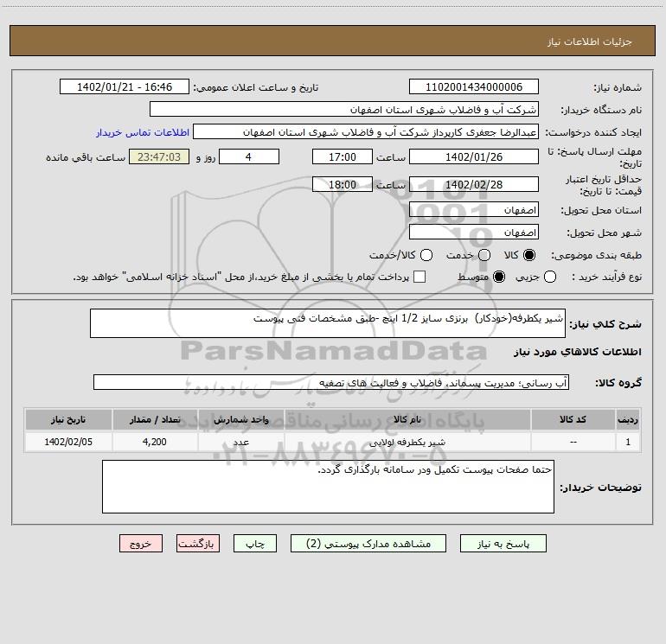Click the اطلاعات کالاهای مورد نیاز heading

point(578,352)
